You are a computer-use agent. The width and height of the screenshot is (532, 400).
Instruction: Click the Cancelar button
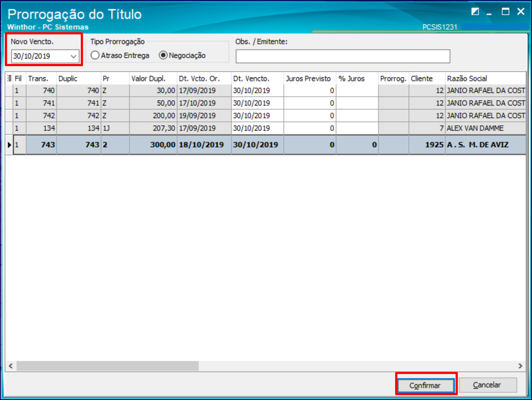coord(487,385)
